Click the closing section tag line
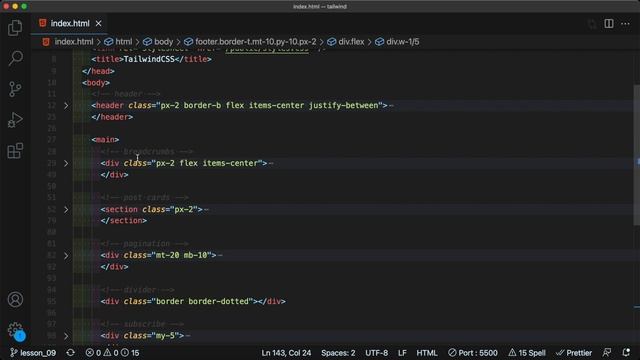The height and width of the screenshot is (360, 640). pyautogui.click(x=124, y=221)
